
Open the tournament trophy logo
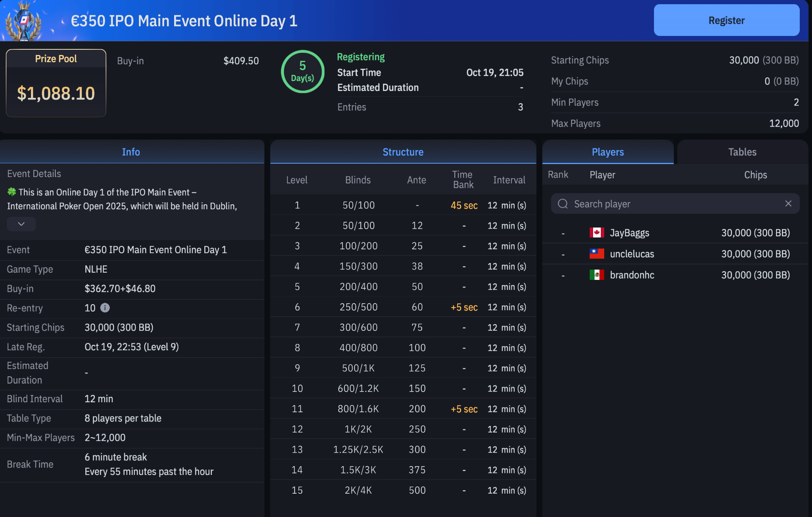(x=24, y=21)
